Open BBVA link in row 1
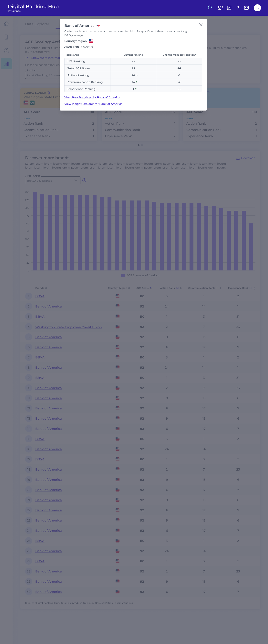The height and width of the screenshot is (644, 268). 40,296
